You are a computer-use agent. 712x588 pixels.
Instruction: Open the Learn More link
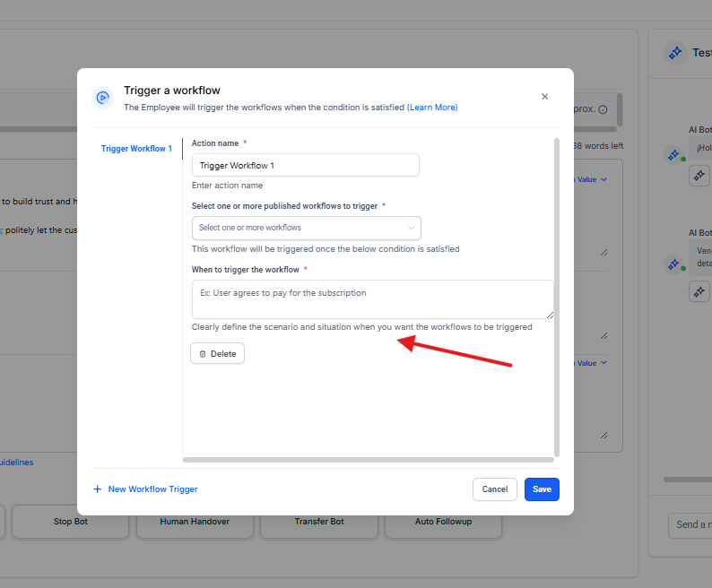432,108
